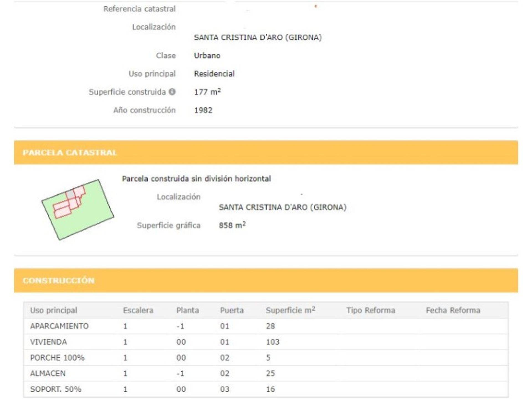
Task: Select the VIVIENDA row label
Action: (x=48, y=342)
